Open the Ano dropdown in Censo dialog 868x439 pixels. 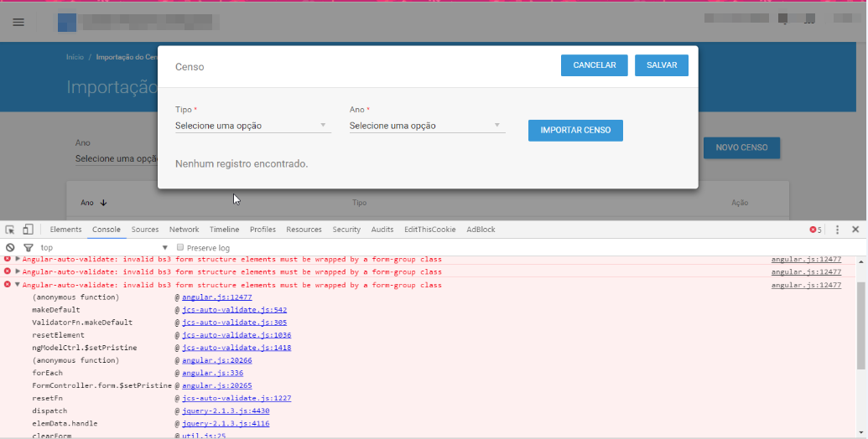click(428, 126)
